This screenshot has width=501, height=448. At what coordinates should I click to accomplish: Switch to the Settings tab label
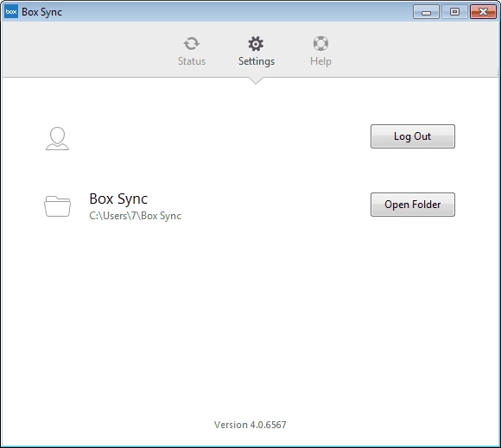pos(257,61)
